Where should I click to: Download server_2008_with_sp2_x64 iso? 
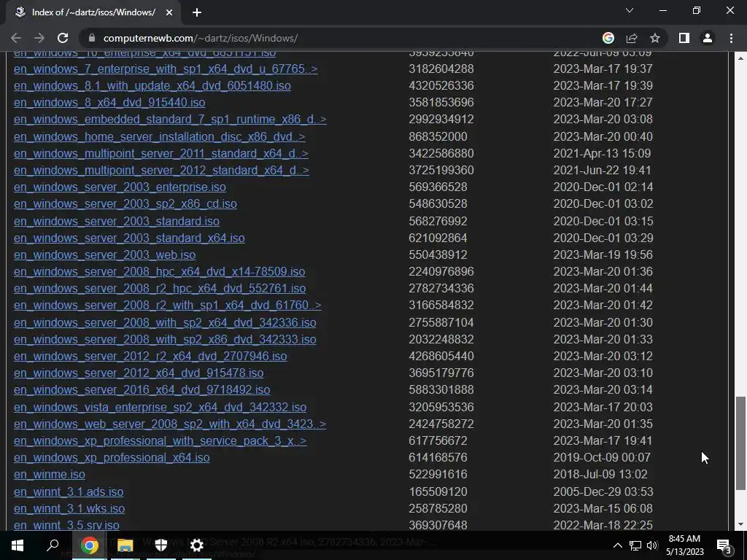165,323
